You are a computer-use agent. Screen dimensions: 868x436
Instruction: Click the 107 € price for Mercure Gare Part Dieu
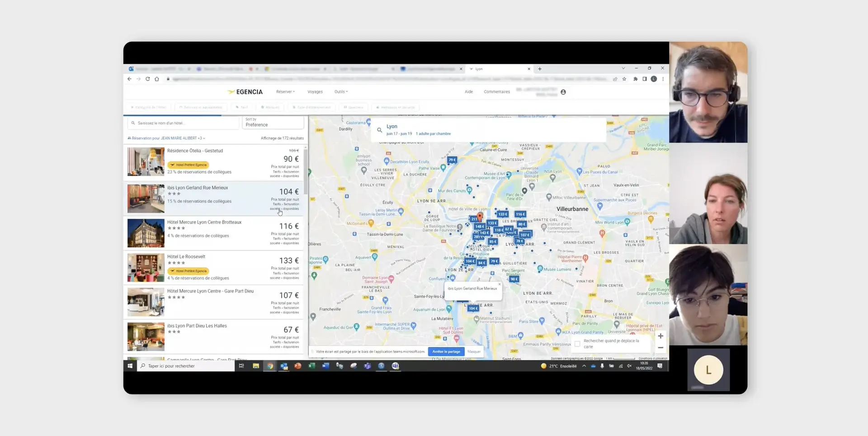click(x=289, y=295)
